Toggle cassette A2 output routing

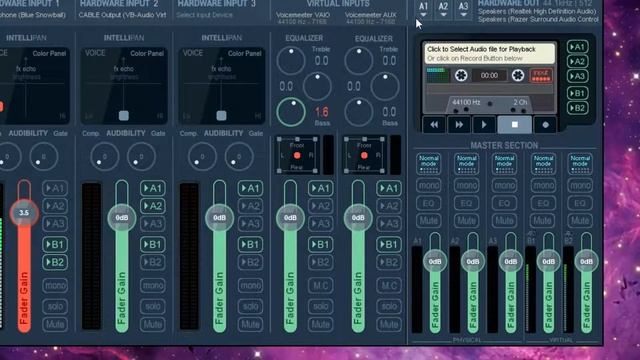tap(577, 62)
